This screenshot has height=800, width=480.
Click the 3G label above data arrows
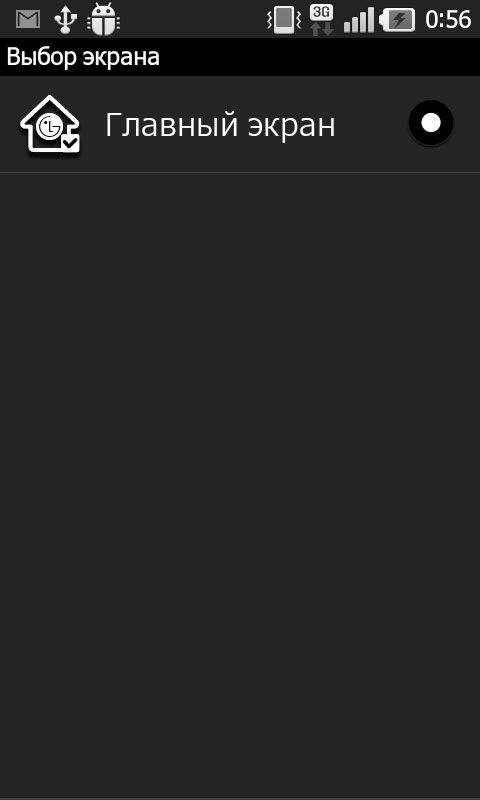pos(321,12)
